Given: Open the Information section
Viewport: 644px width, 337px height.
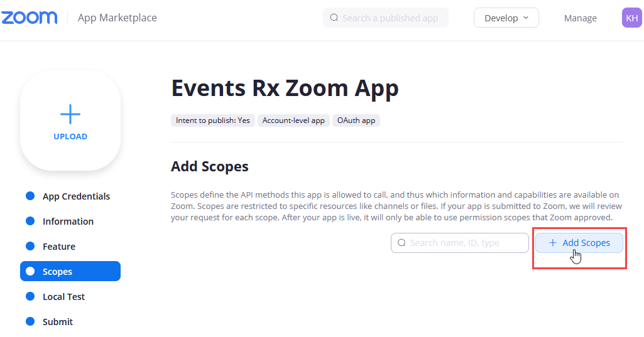Looking at the screenshot, I should (68, 222).
